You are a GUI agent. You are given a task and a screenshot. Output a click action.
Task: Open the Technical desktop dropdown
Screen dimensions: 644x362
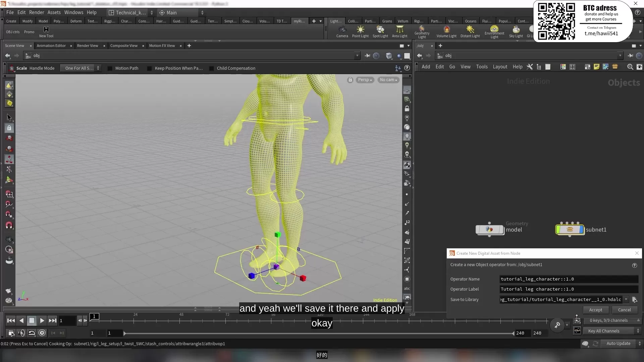tap(130, 12)
